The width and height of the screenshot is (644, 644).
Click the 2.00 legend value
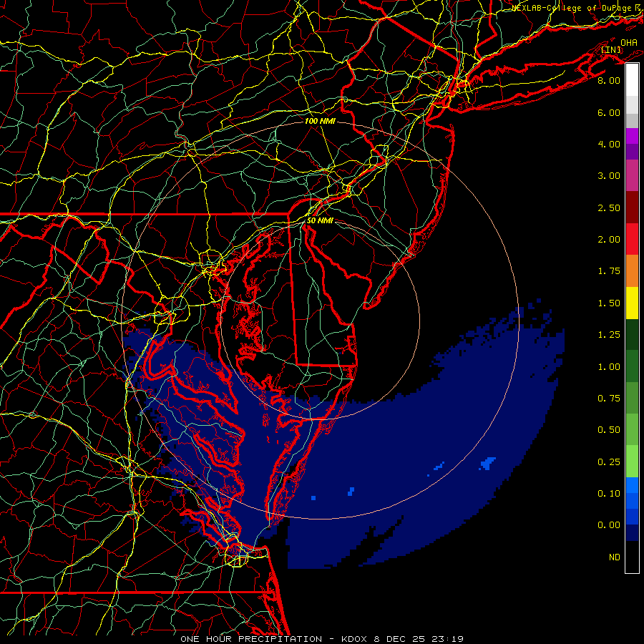[x=609, y=240]
